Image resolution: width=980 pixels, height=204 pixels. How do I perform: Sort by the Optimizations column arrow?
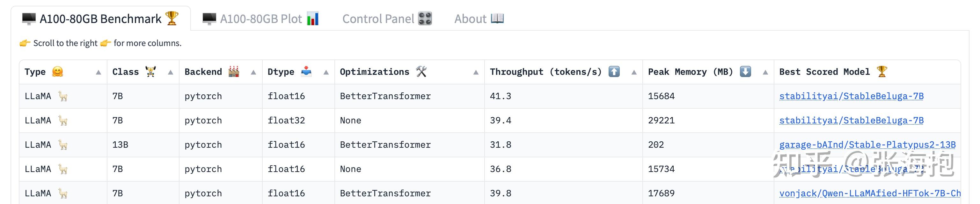[x=476, y=73]
